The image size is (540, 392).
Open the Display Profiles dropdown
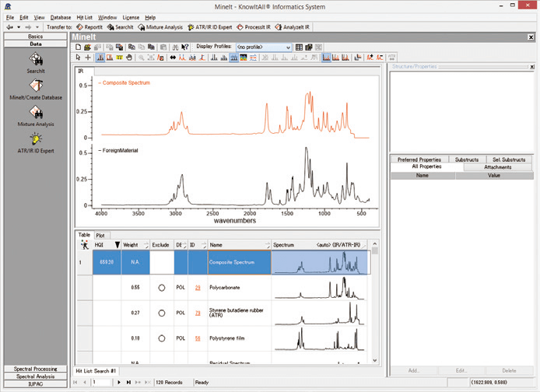pyautogui.click(x=264, y=47)
